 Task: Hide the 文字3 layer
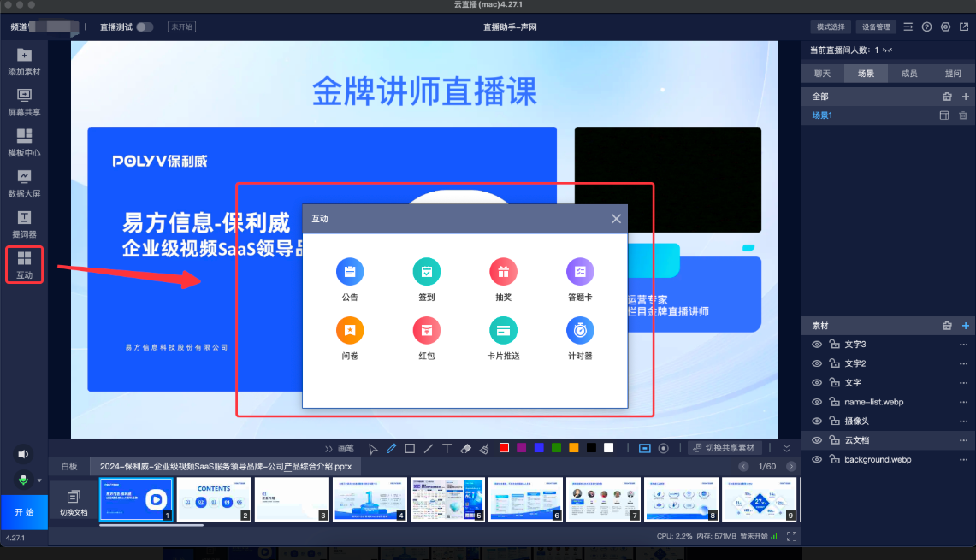[x=817, y=344]
